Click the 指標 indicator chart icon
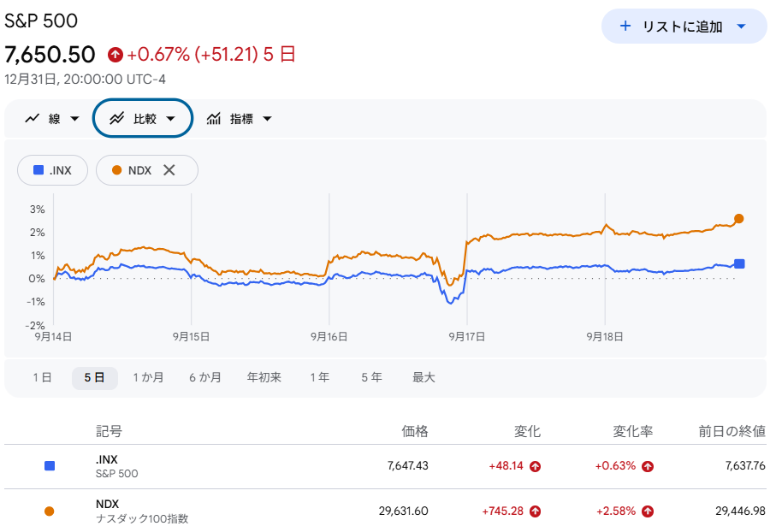This screenshot has width=776, height=532. (214, 118)
